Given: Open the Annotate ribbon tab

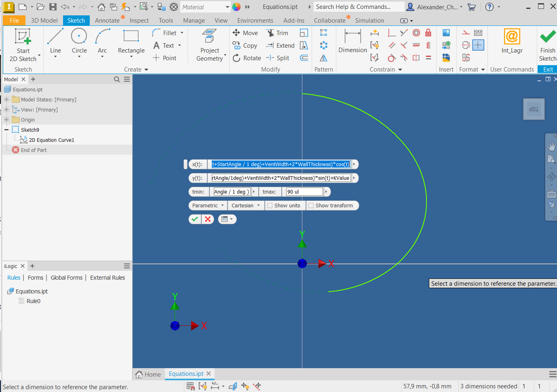Looking at the screenshot, I should [107, 21].
